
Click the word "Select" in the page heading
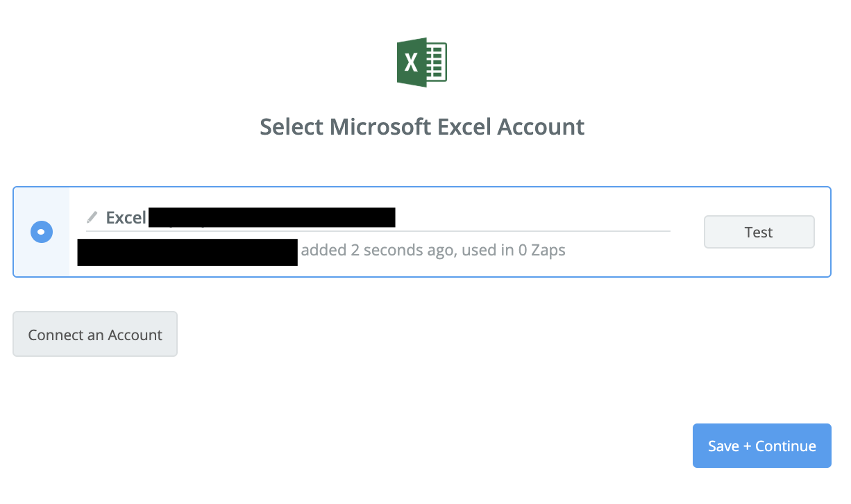pos(291,127)
